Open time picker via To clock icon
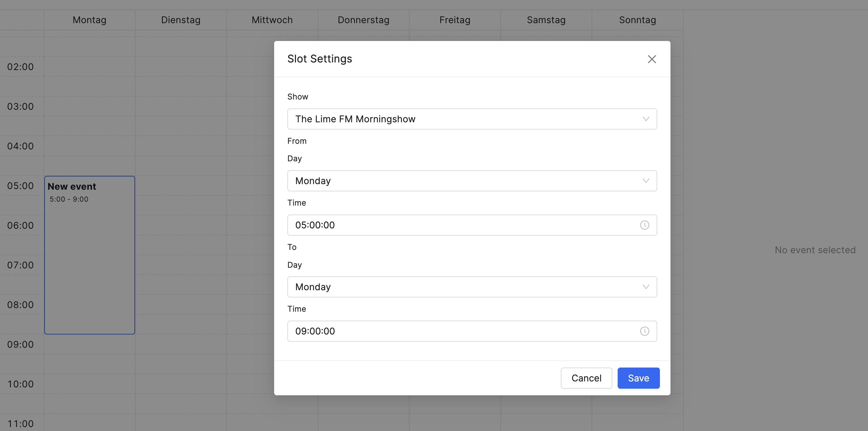Screen dimensions: 868x431 tap(644, 331)
